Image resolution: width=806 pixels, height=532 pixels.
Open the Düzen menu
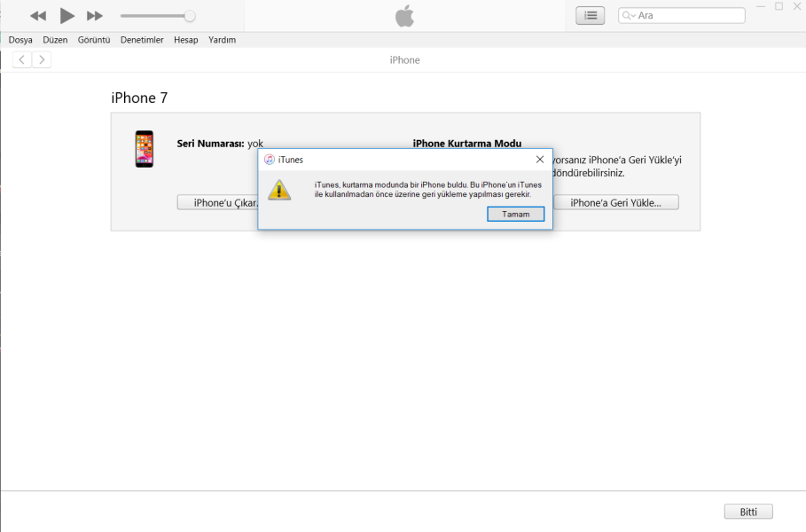click(55, 40)
